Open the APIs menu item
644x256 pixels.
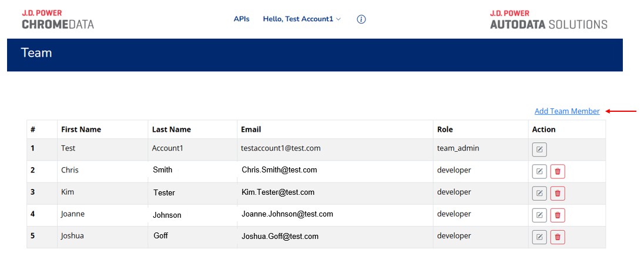pos(241,19)
